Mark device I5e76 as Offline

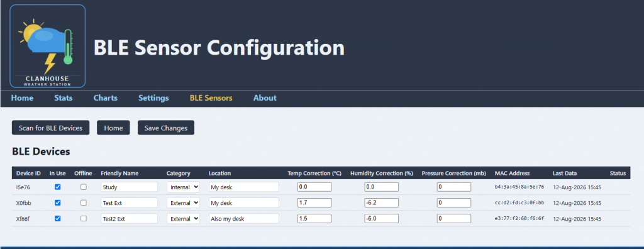tap(84, 187)
